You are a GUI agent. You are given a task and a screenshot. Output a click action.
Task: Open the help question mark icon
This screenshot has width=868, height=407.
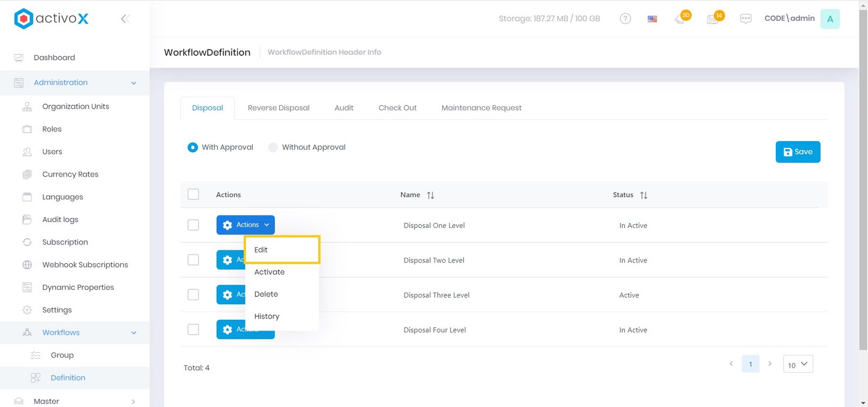point(626,18)
